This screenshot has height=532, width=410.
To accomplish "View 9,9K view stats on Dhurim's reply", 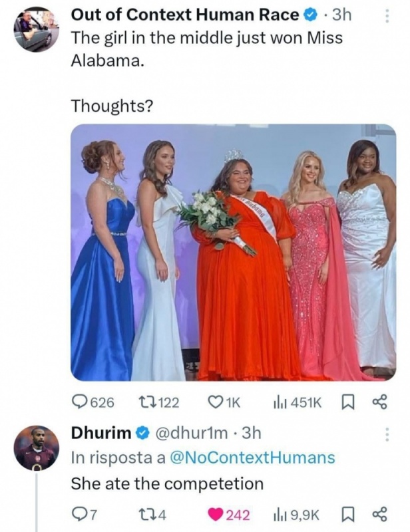I will 297,515.
